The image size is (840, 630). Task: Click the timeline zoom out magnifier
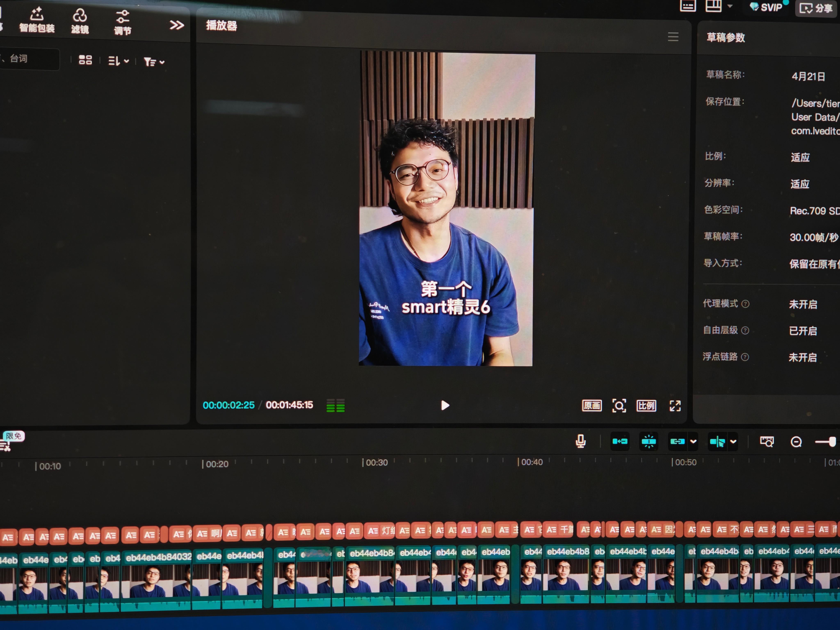click(796, 442)
